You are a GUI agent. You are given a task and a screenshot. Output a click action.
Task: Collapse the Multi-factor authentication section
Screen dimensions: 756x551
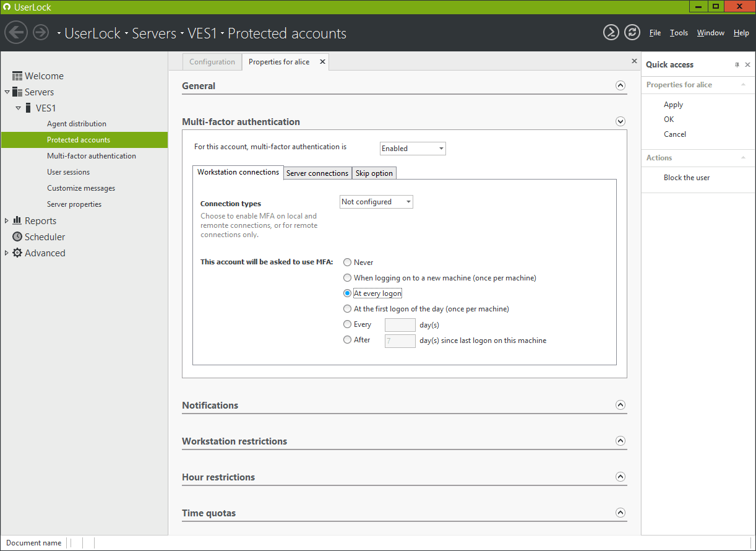tap(621, 122)
